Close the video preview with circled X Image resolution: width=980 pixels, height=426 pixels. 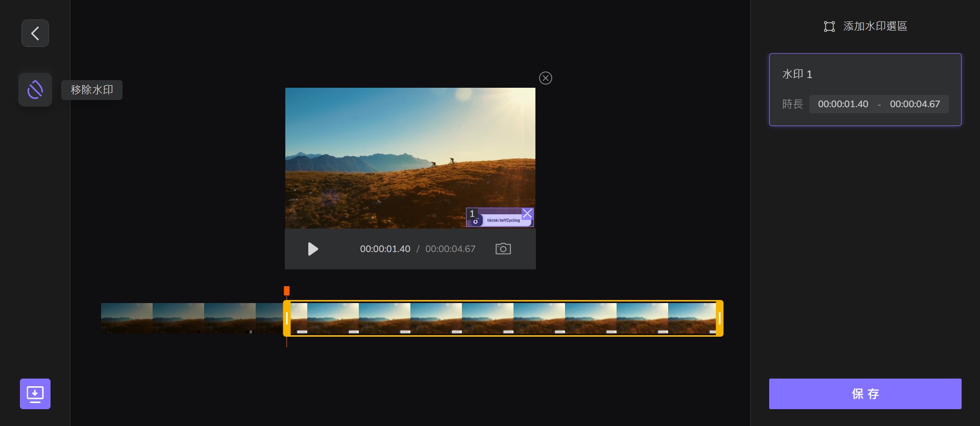(546, 78)
